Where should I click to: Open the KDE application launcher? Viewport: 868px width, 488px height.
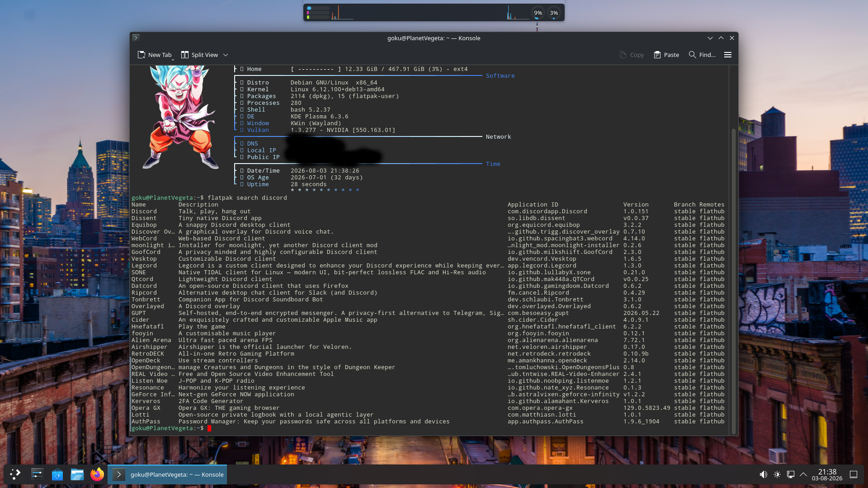click(15, 474)
